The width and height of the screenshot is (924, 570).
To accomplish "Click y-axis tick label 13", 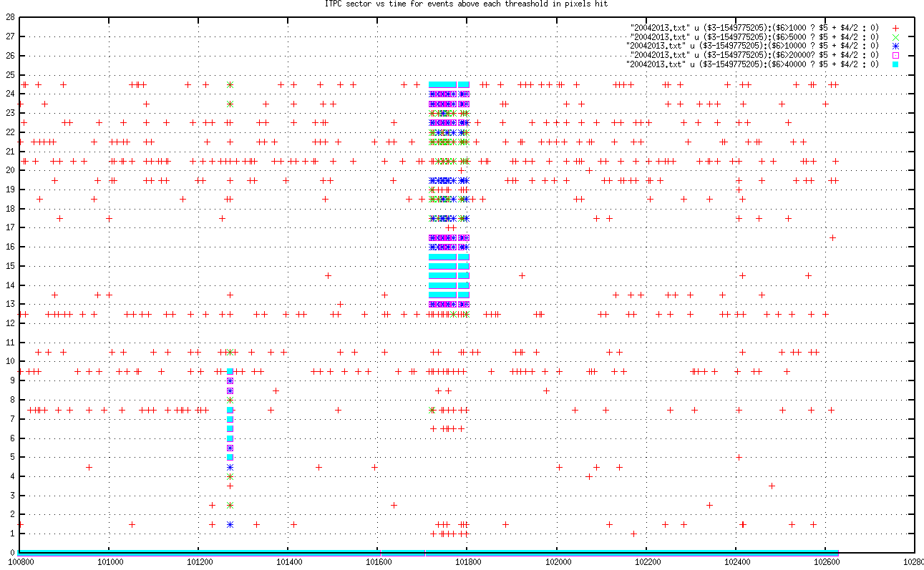I will click(x=10, y=304).
